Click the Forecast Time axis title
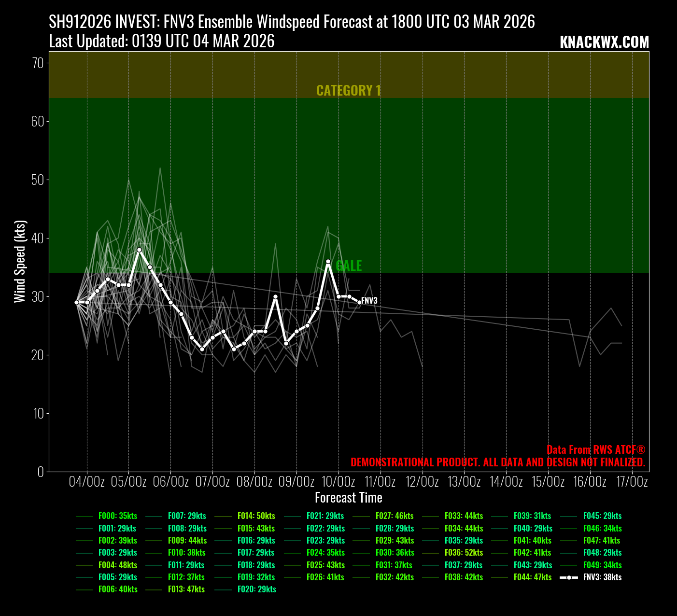This screenshot has width=677, height=616. (x=348, y=498)
